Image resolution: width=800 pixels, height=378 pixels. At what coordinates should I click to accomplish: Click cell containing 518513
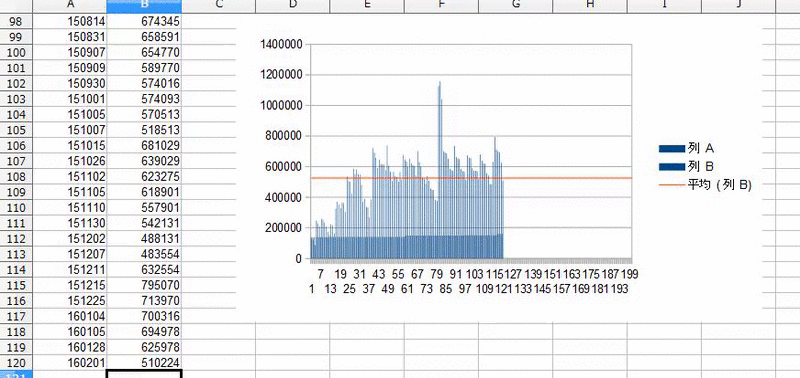click(x=144, y=130)
